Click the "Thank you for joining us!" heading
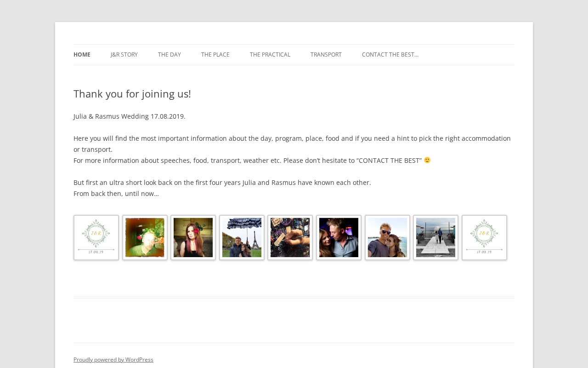Viewport: 588px width, 368px height. pyautogui.click(x=132, y=94)
